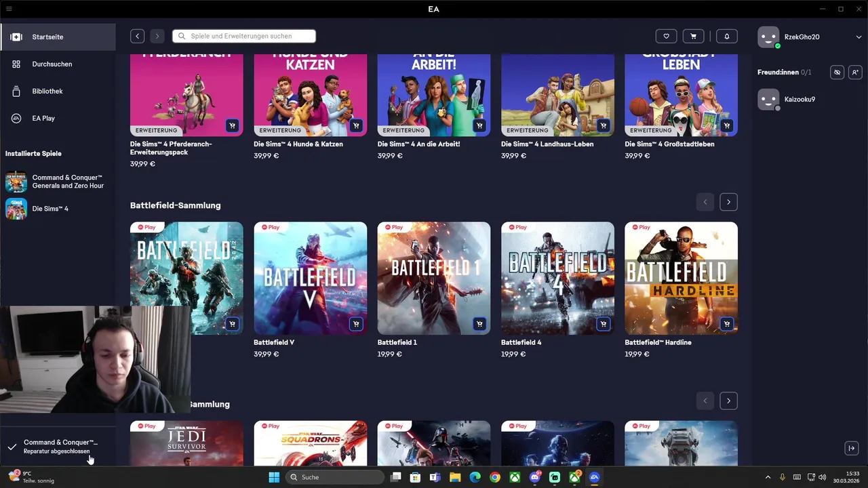Click Die Sims 4 Landhaus-Leben title
Screen dimensions: 868x488
(547, 144)
